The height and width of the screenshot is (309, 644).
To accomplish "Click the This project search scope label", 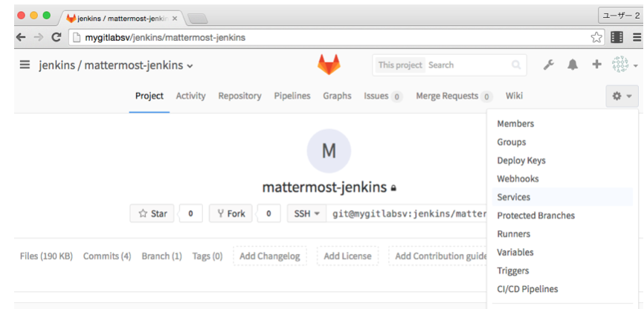I will (400, 65).
